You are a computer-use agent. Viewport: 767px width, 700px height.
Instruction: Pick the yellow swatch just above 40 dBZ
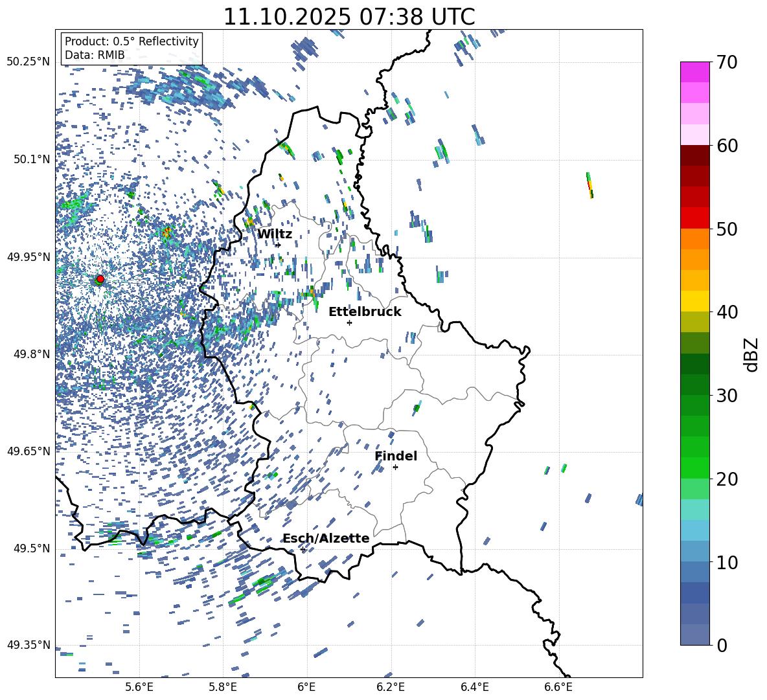click(695, 301)
